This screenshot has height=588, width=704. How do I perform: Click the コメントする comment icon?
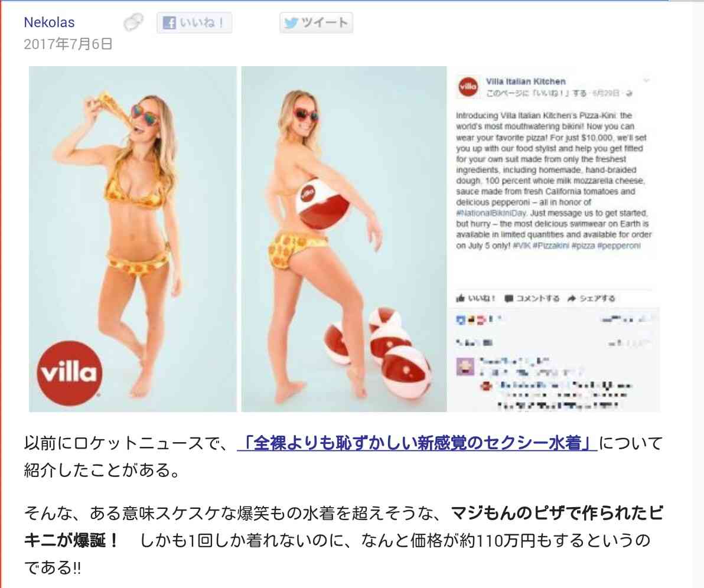pyautogui.click(x=509, y=299)
